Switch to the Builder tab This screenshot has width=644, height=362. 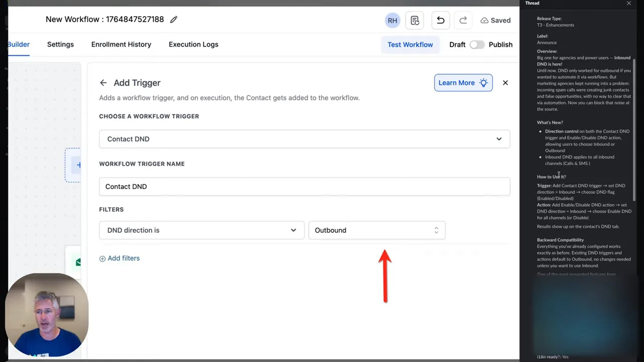tap(19, 45)
